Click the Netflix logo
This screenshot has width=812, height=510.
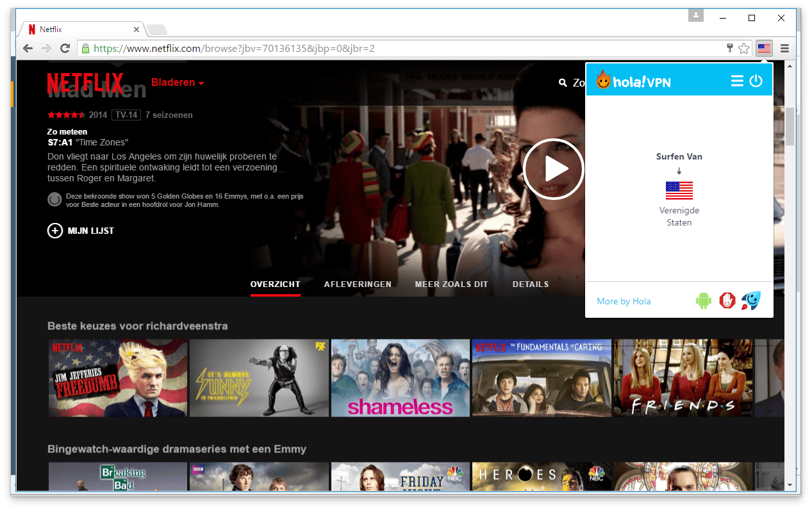click(85, 83)
